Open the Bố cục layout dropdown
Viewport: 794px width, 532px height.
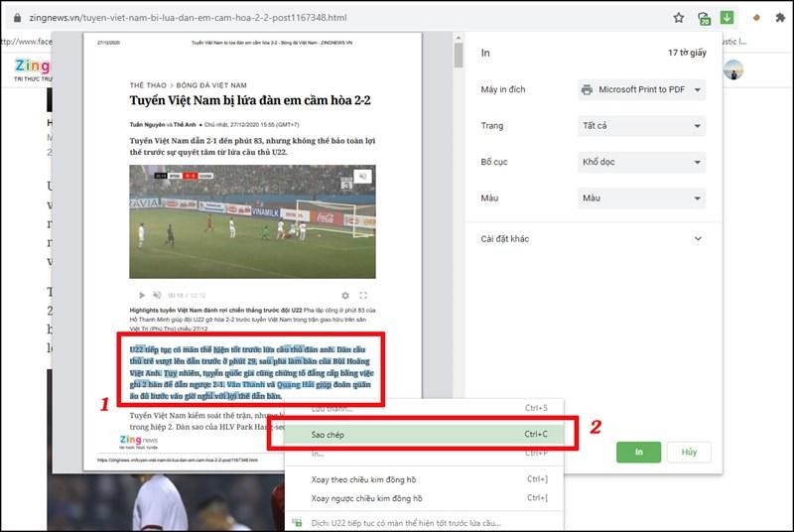(641, 162)
